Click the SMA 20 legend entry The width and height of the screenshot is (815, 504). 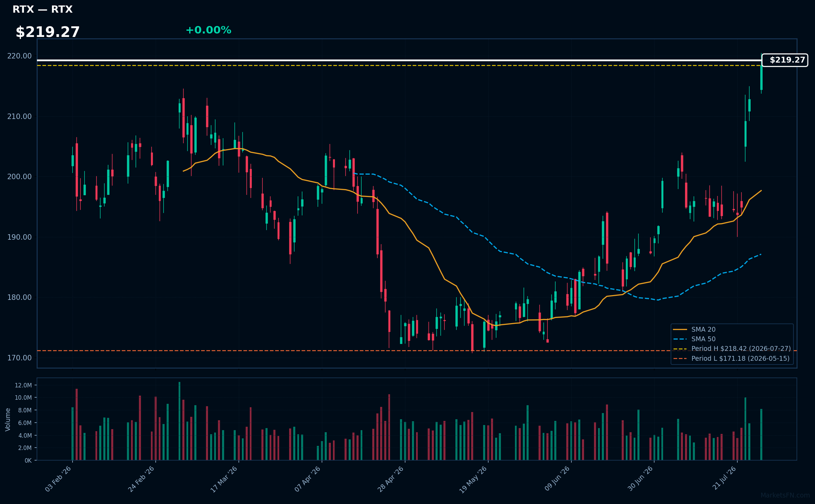point(694,329)
